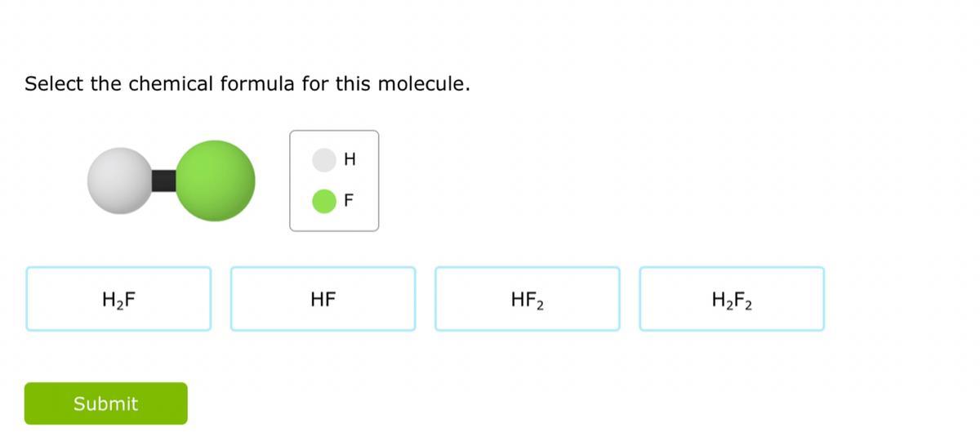Select the HF answer option
980x437 pixels.
point(323,299)
